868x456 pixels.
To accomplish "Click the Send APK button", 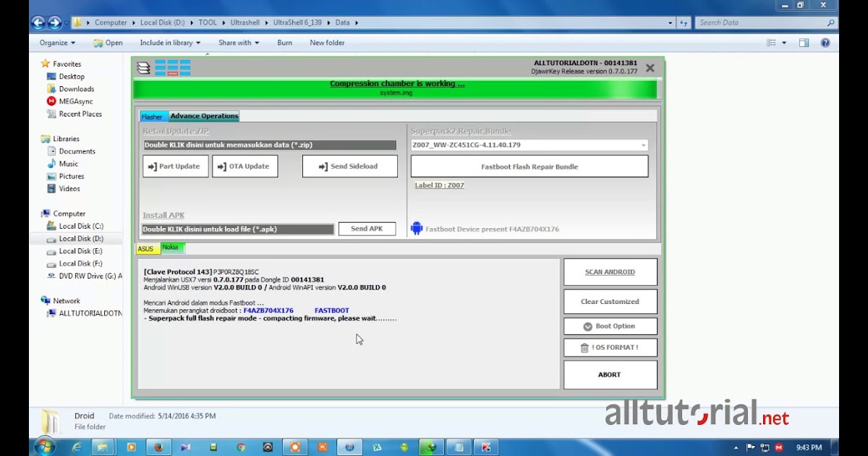I will click(x=367, y=229).
